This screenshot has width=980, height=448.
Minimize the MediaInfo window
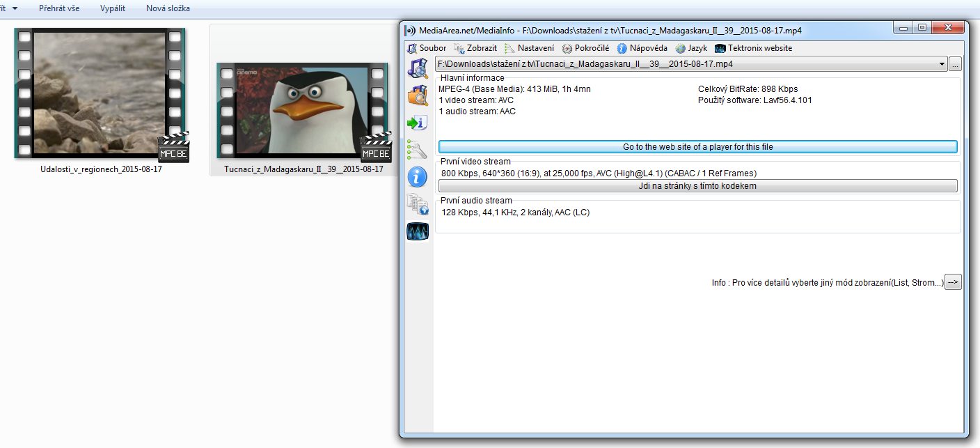coord(905,28)
